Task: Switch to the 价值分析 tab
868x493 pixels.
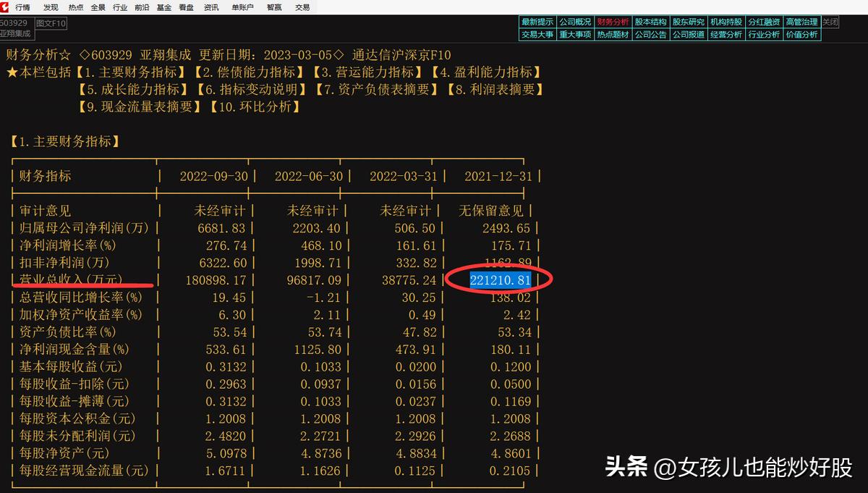Action: coord(801,34)
